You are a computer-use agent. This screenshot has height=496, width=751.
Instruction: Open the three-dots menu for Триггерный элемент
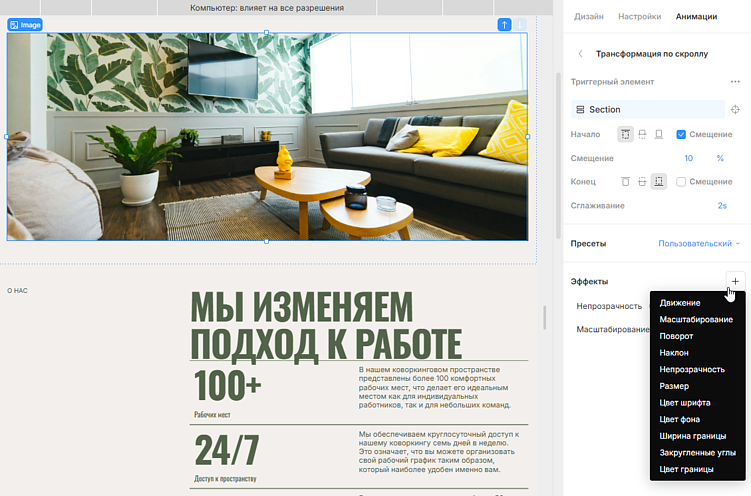735,82
